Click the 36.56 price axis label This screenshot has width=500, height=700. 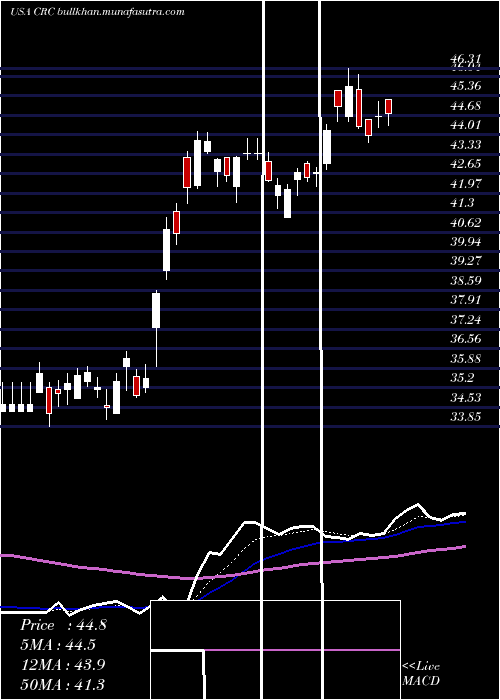coord(466,339)
